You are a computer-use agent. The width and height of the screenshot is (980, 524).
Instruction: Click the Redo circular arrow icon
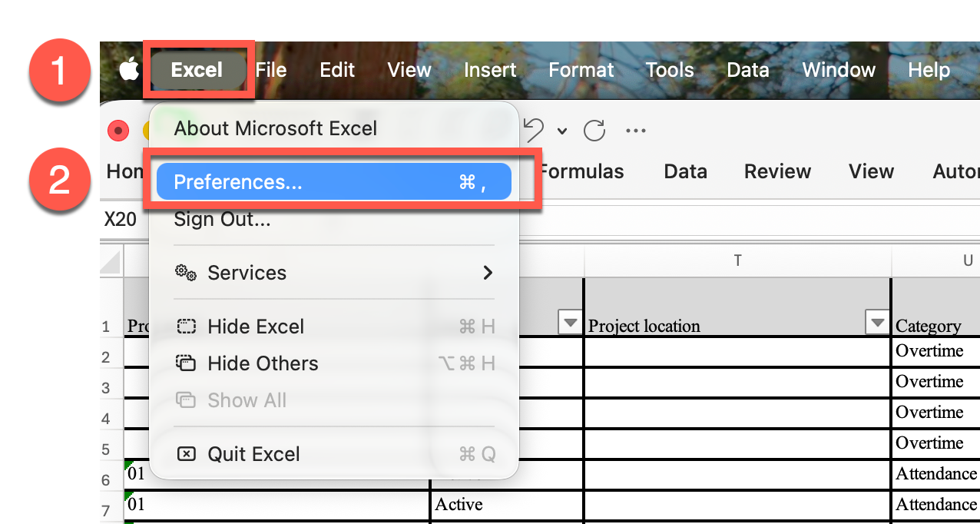pos(594,130)
